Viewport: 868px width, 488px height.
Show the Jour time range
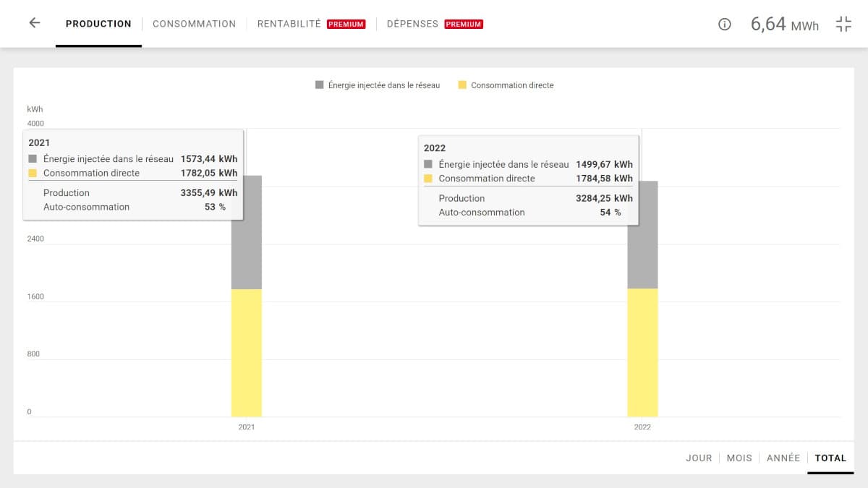pos(699,458)
